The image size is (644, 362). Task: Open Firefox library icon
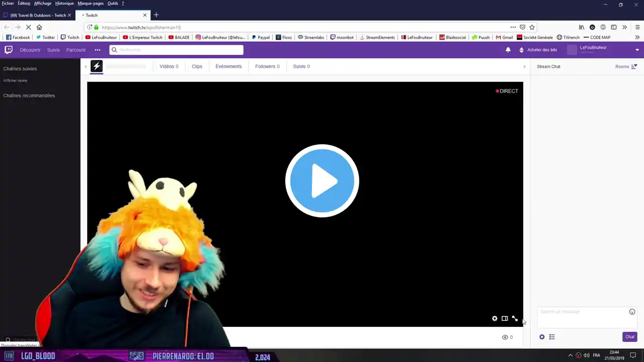582,27
